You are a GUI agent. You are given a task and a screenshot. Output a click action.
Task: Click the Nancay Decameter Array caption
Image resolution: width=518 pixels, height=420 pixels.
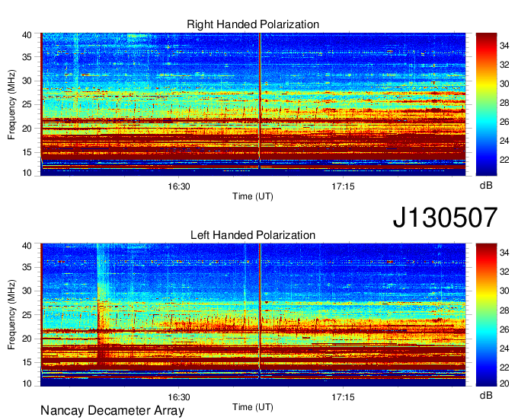click(112, 411)
